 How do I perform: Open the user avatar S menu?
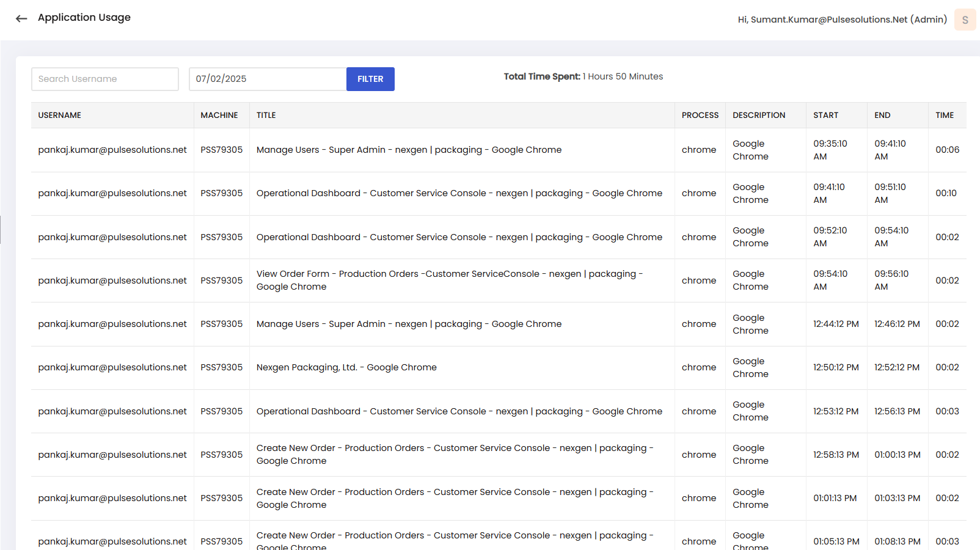click(965, 20)
